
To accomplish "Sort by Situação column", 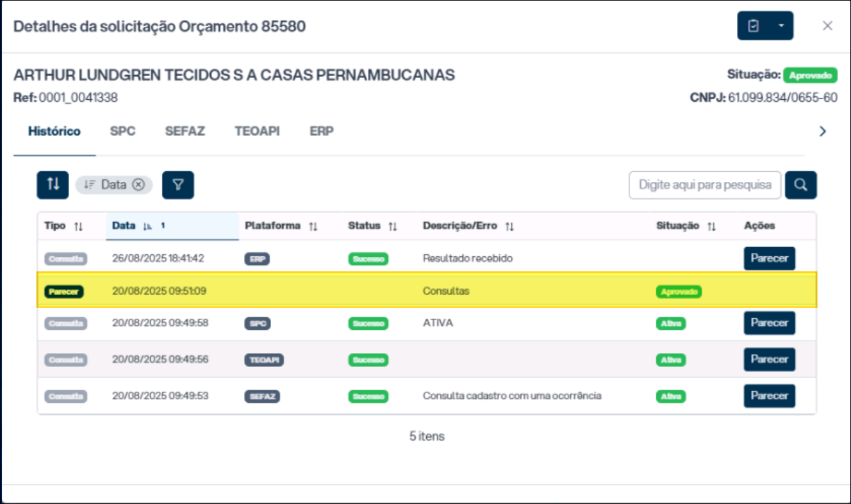I will (686, 226).
